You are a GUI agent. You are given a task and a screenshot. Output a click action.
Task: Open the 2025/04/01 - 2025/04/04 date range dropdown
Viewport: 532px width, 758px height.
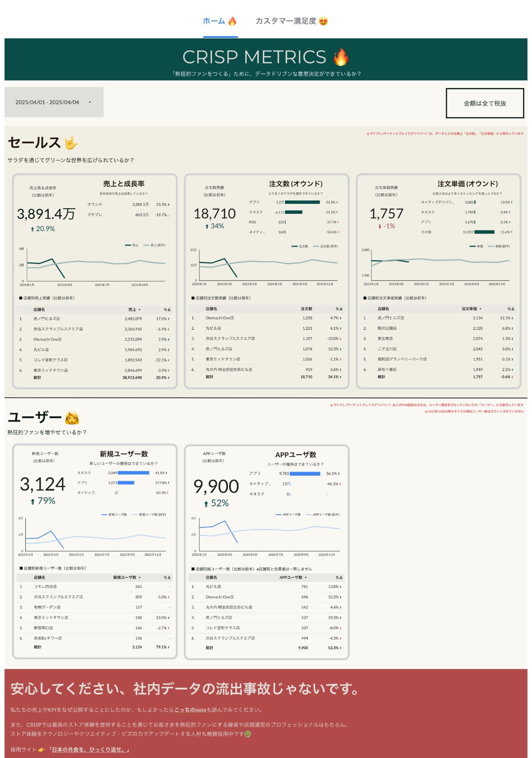54,102
